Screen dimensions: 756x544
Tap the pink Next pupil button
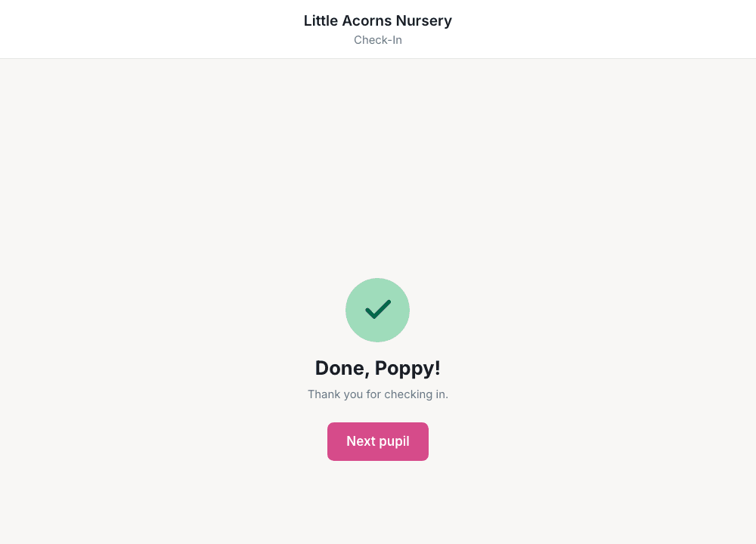[377, 441]
